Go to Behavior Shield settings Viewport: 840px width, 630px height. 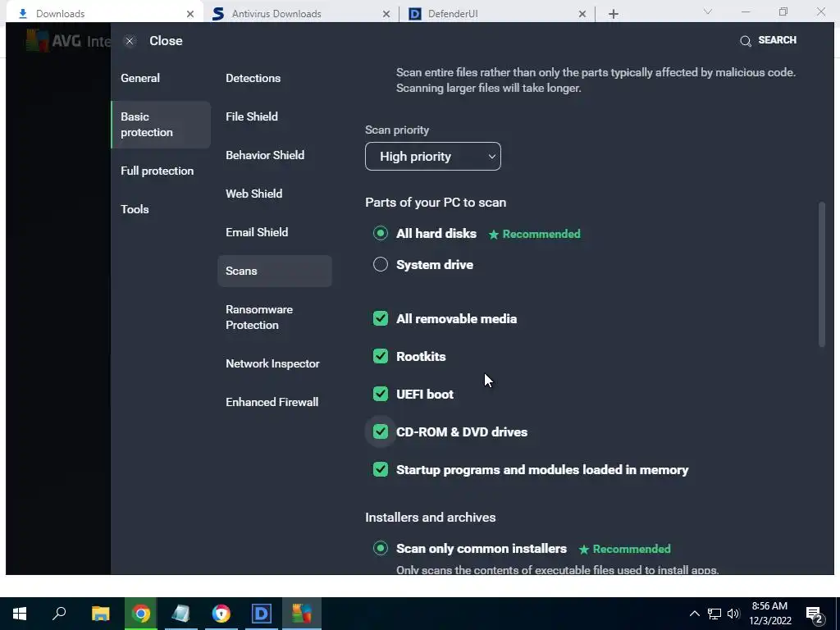[265, 155]
